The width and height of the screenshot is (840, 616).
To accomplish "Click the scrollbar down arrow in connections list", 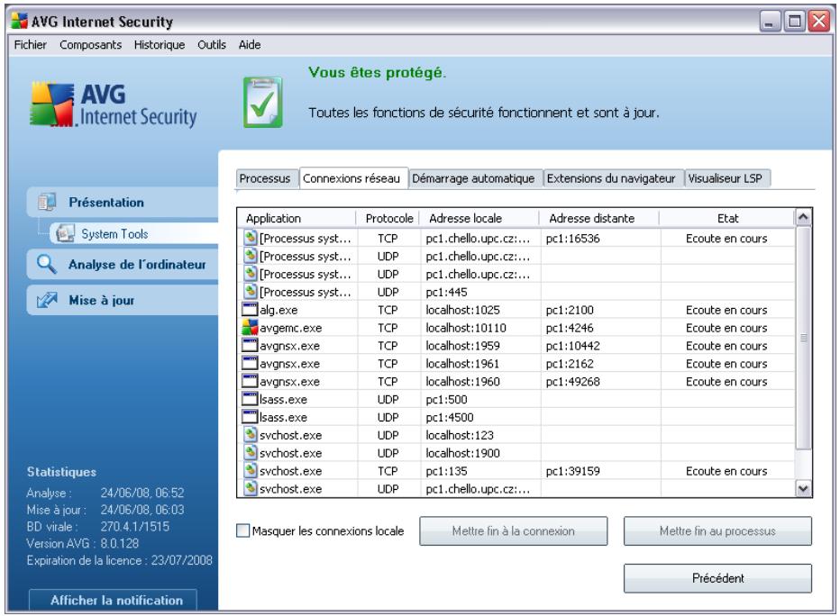I will point(803,487).
